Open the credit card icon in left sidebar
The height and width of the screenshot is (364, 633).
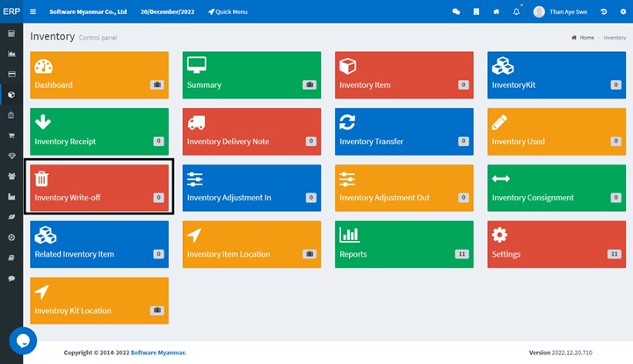click(x=11, y=74)
